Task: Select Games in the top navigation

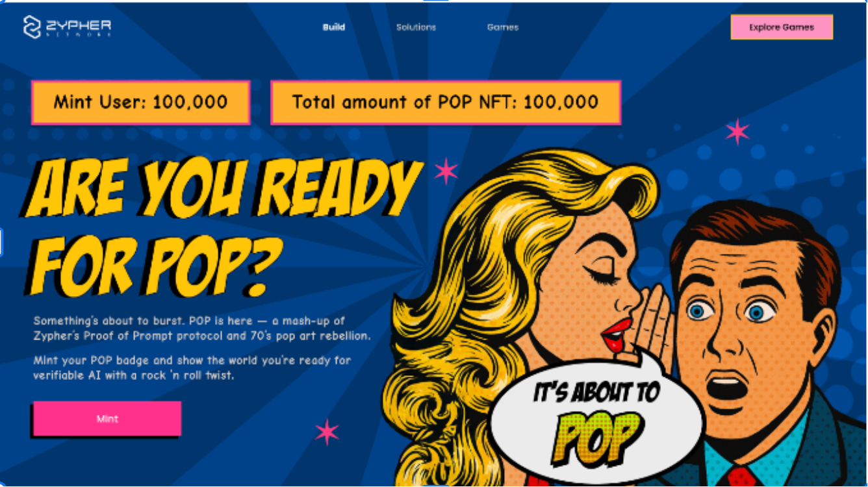Action: [503, 27]
